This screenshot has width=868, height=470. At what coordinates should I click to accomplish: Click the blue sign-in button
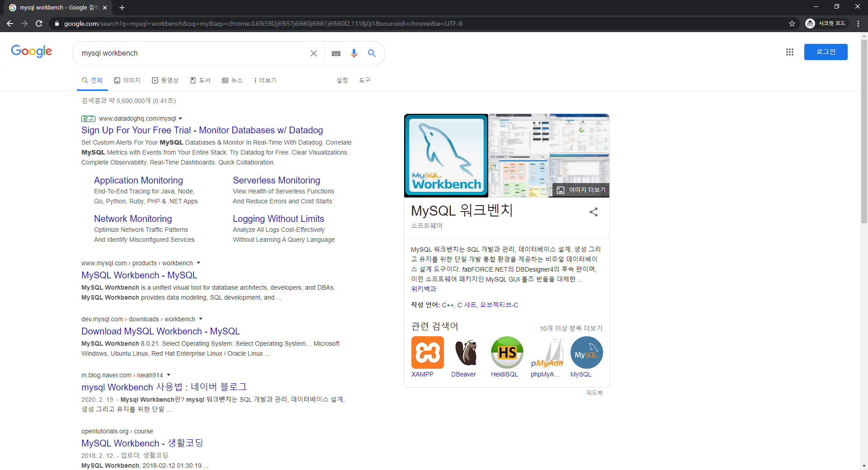826,52
